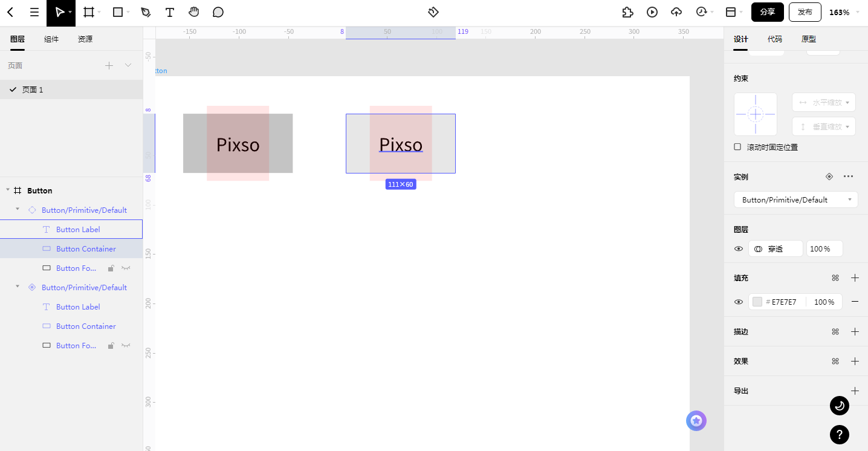Open the zoom 163% dropdown
This screenshot has width=868, height=451.
[x=843, y=12]
